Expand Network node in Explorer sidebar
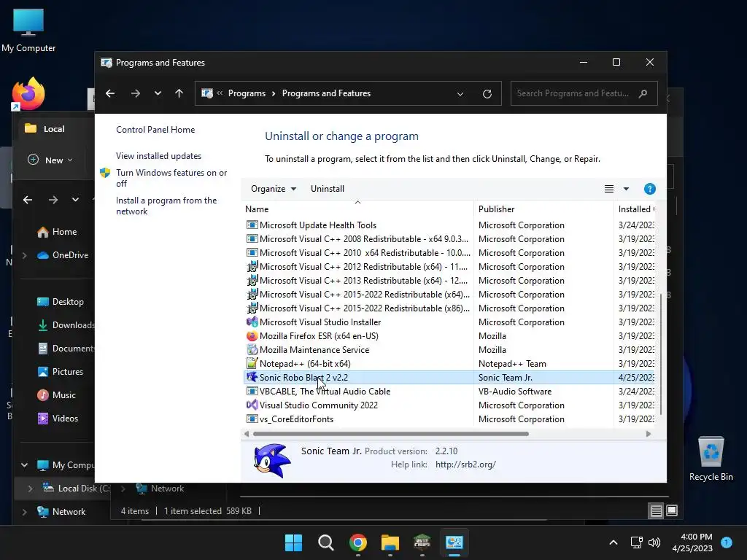747x560 pixels. pyautogui.click(x=24, y=512)
